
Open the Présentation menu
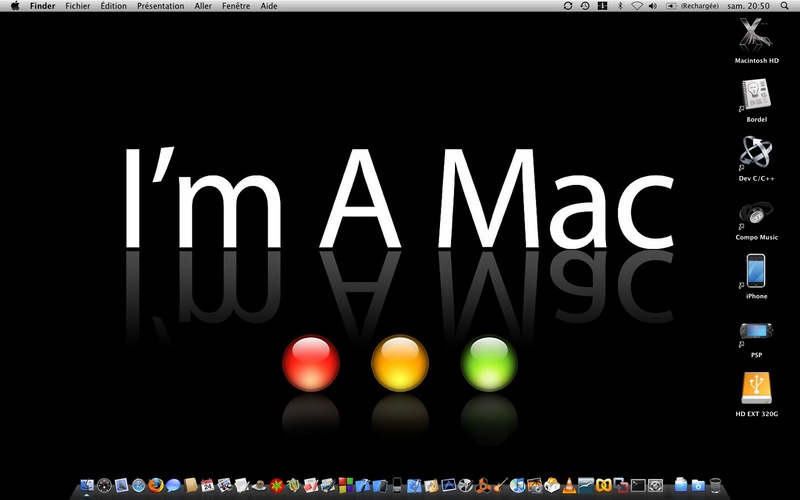pos(161,6)
